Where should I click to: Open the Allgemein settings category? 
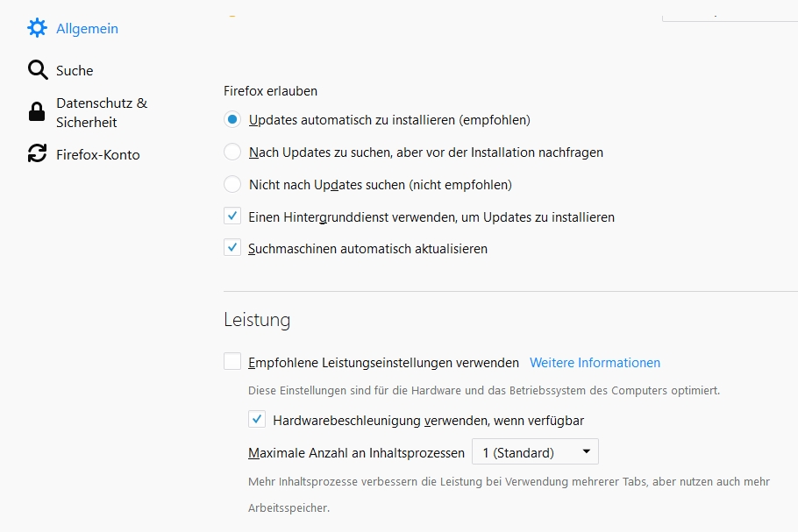point(87,28)
